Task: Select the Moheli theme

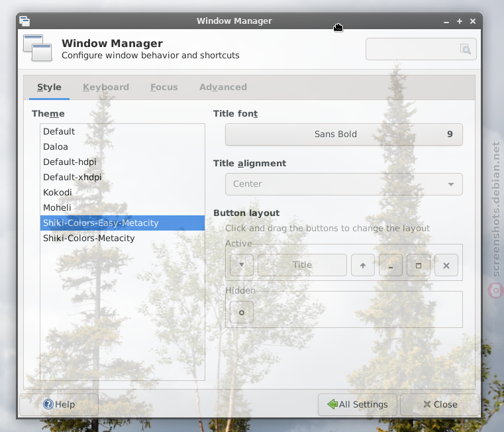Action: (x=122, y=207)
